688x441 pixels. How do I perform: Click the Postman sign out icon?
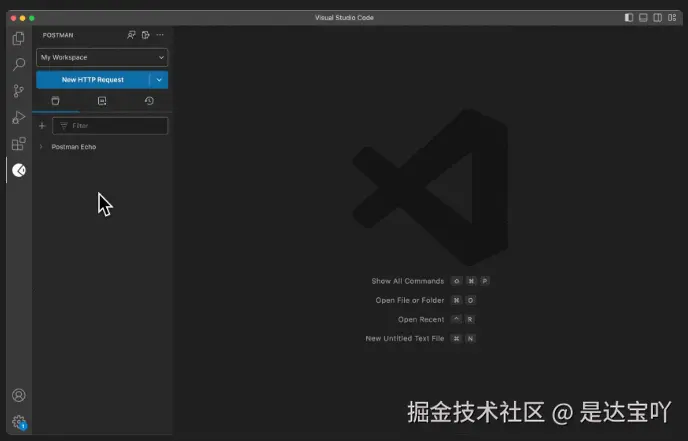pyautogui.click(x=146, y=35)
